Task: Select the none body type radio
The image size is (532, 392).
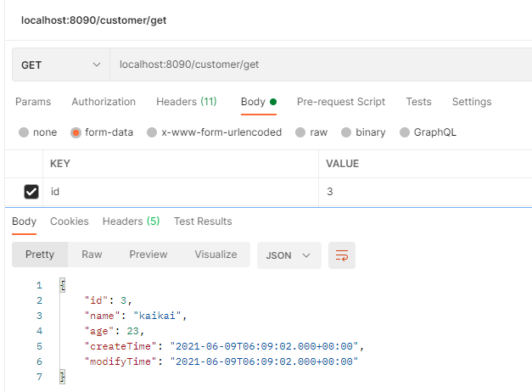Action: pyautogui.click(x=24, y=132)
